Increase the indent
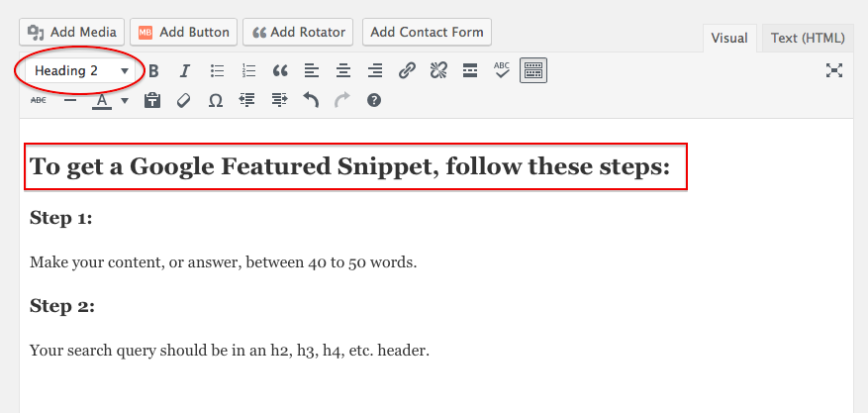868x413 pixels. 279,100
